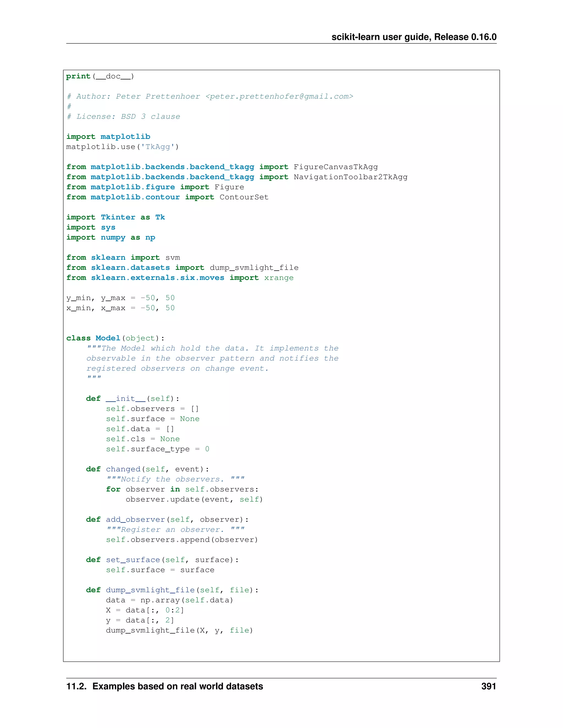The image size is (563, 728).
Task: Click the sklearn.datasets import dump_svmlight_file line
Action: 182,268
